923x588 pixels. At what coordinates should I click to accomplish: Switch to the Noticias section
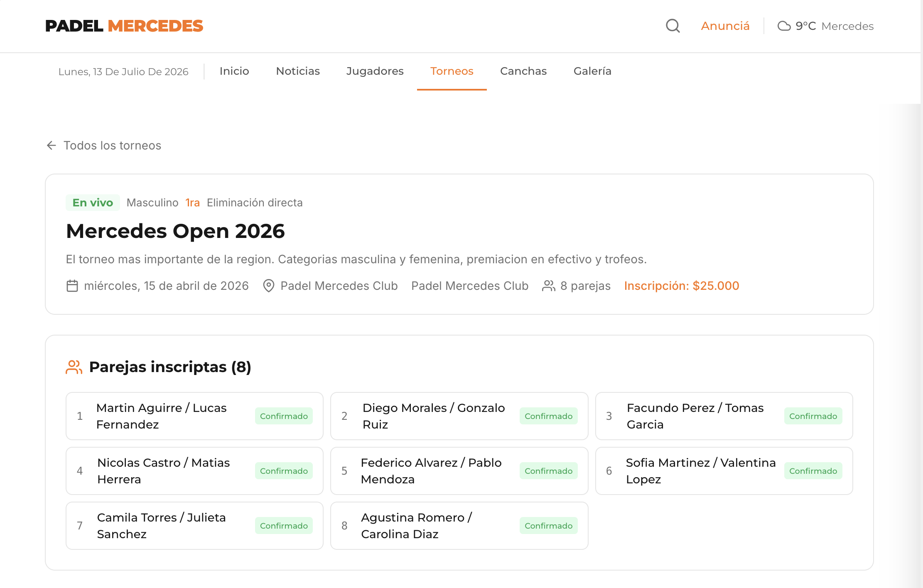point(298,71)
